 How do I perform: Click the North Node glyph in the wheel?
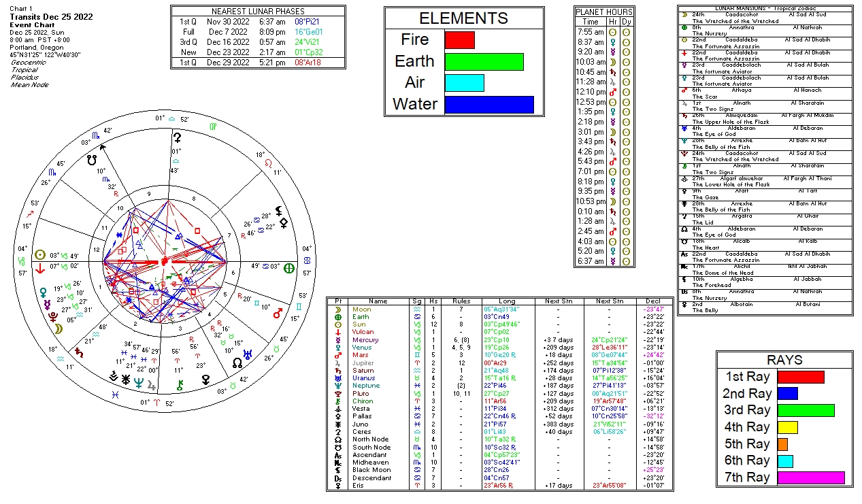[237, 364]
